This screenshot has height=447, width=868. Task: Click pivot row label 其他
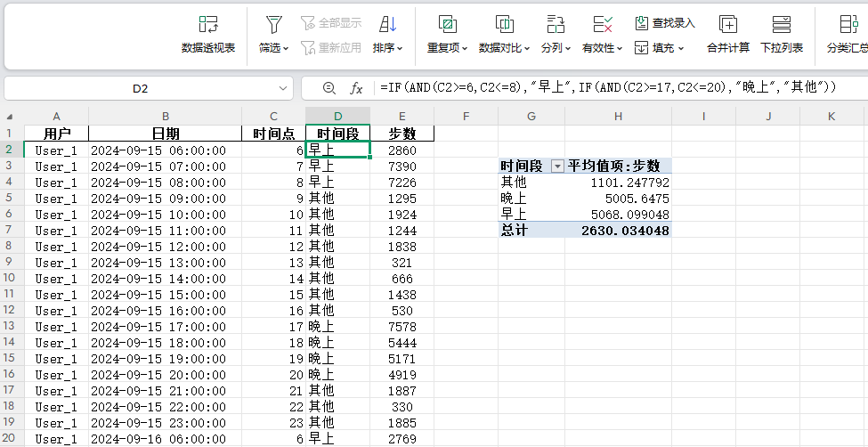point(531,183)
